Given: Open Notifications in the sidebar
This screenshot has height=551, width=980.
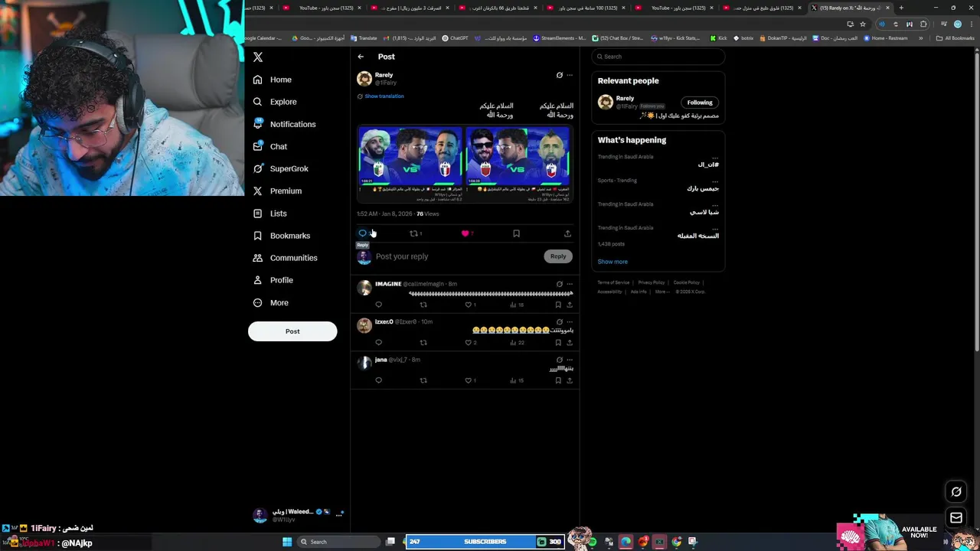Looking at the screenshot, I should point(284,124).
